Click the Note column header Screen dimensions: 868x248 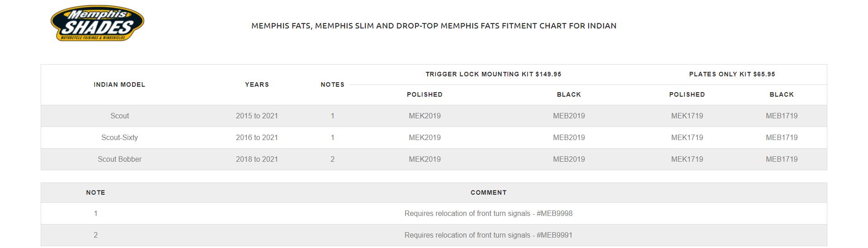[x=95, y=192]
